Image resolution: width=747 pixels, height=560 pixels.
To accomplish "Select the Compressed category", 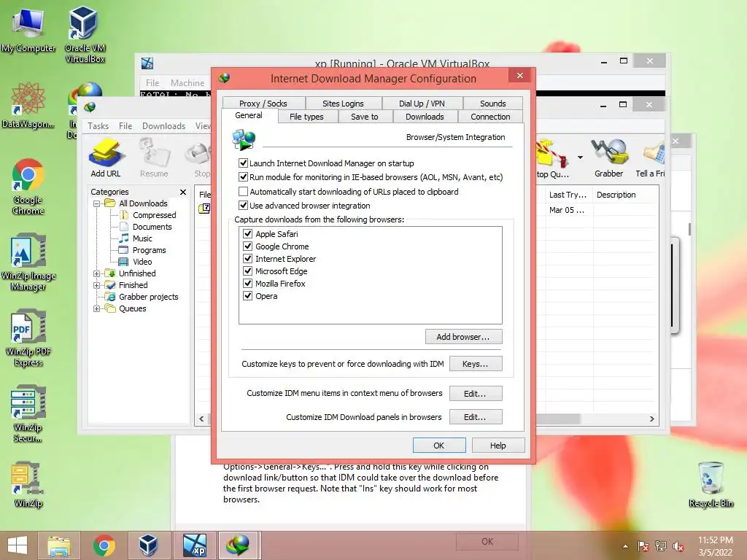I will [155, 215].
